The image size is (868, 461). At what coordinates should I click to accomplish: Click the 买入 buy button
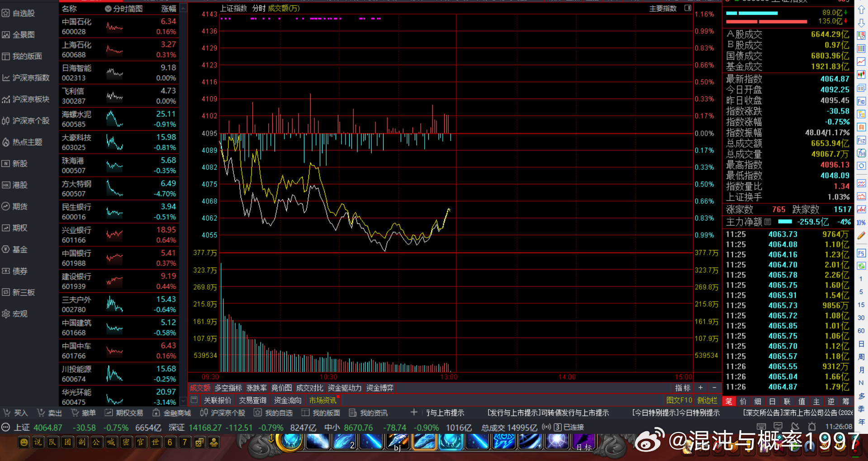16,413
